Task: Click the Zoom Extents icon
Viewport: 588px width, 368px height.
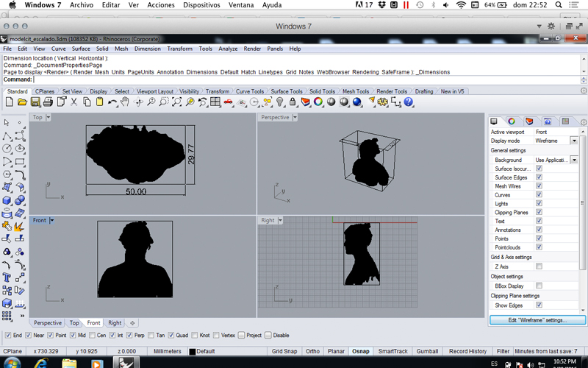Action: click(x=176, y=102)
